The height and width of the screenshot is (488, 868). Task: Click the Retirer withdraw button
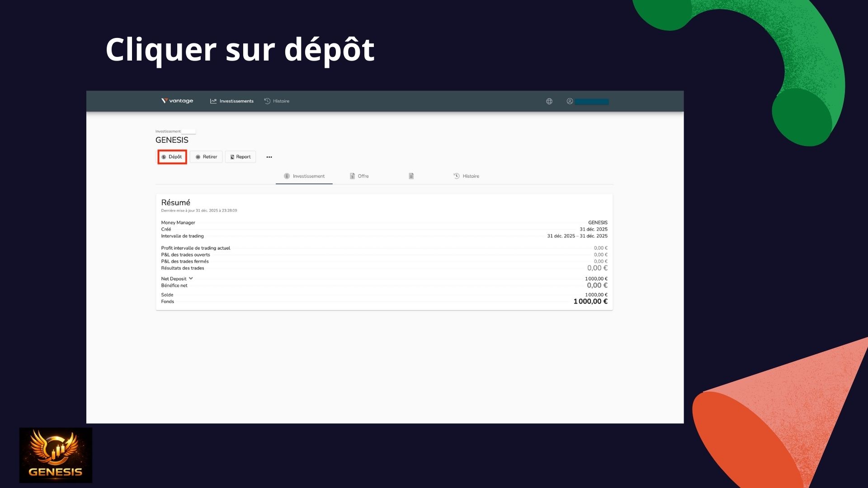206,157
